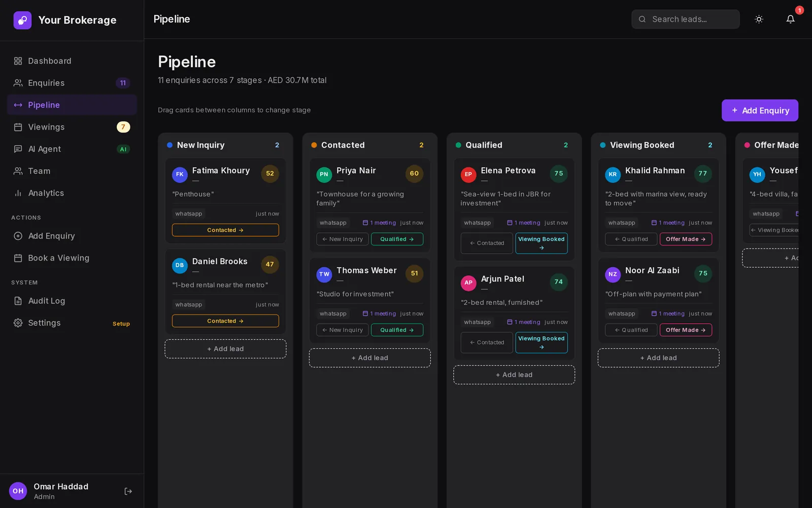
Task: Click score badge 52 on Fatima Khoury
Action: 270,174
